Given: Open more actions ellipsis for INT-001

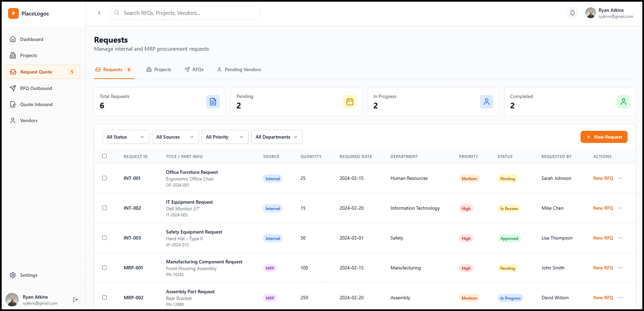Looking at the screenshot, I should coord(620,178).
